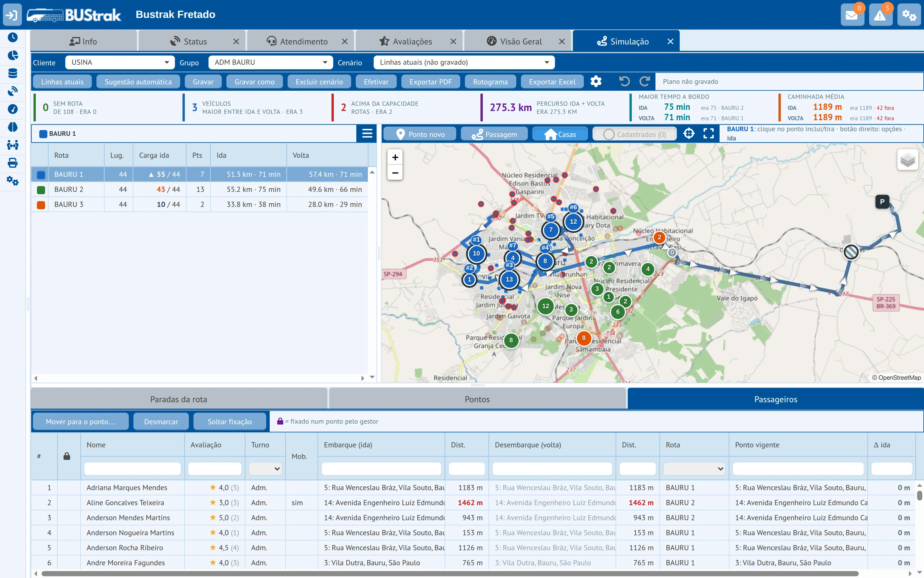The width and height of the screenshot is (924, 578).
Task: Click the logout arrow icon top-left
Action: pyautogui.click(x=12, y=15)
